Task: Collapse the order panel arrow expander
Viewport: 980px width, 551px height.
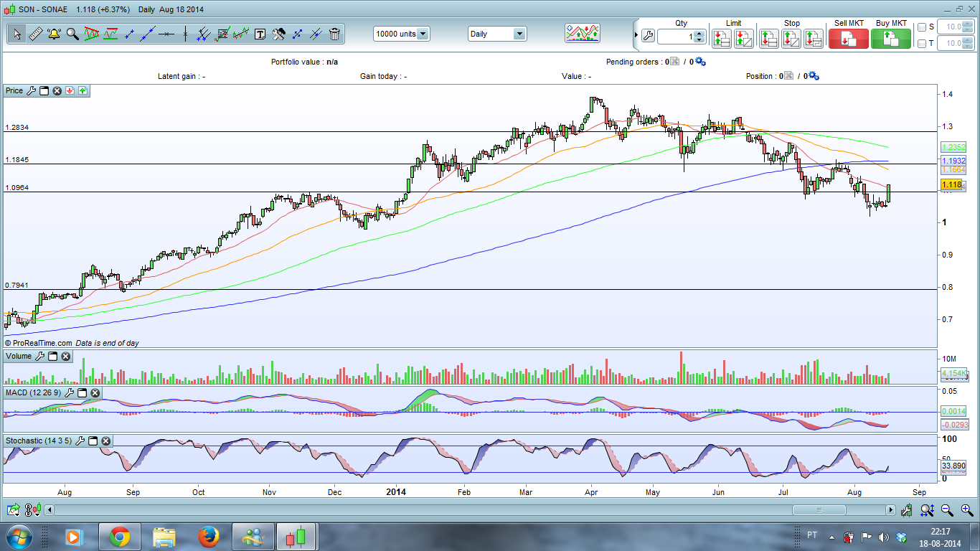Action: point(636,34)
